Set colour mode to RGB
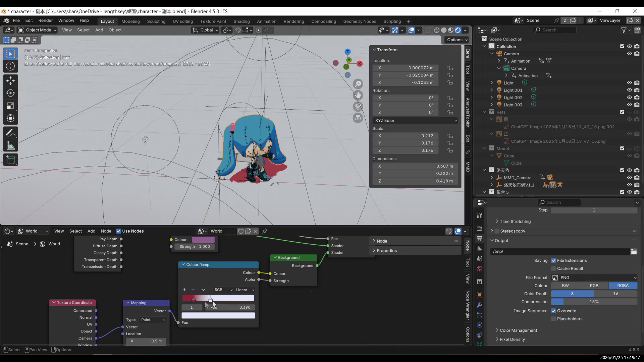 click(594, 286)
